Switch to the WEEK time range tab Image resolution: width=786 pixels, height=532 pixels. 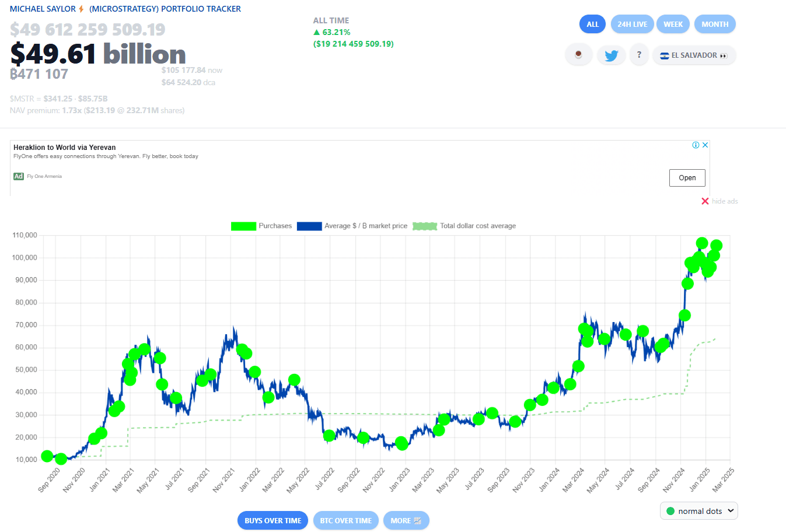coord(673,24)
